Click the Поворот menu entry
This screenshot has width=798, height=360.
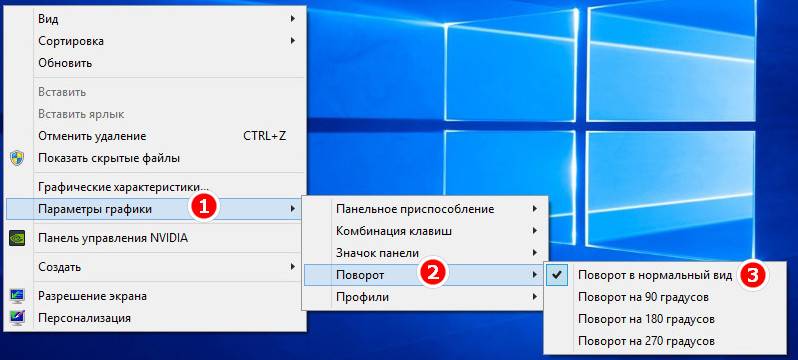tap(425, 275)
